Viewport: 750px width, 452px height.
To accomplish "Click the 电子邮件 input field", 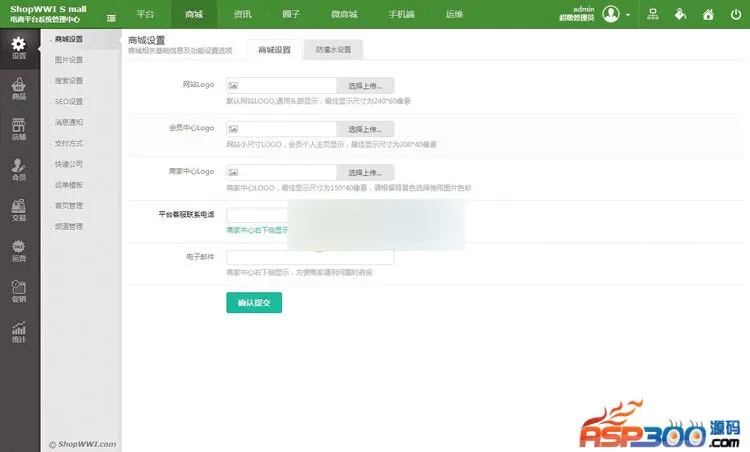I will pos(310,257).
